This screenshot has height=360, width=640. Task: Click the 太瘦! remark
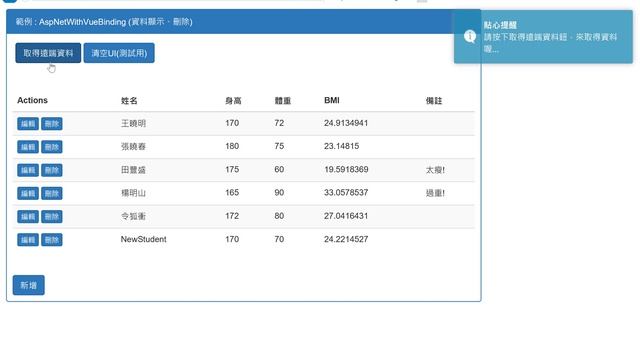point(435,170)
